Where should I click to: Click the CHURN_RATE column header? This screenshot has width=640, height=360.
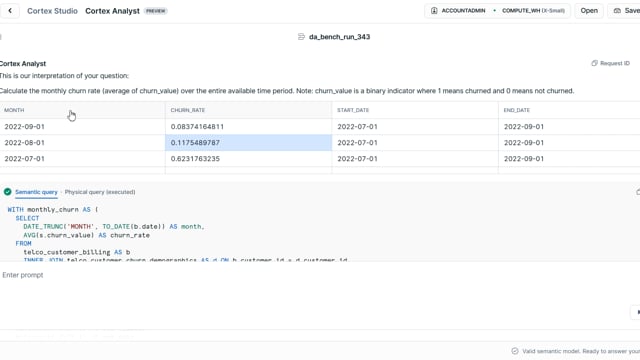(x=188, y=110)
